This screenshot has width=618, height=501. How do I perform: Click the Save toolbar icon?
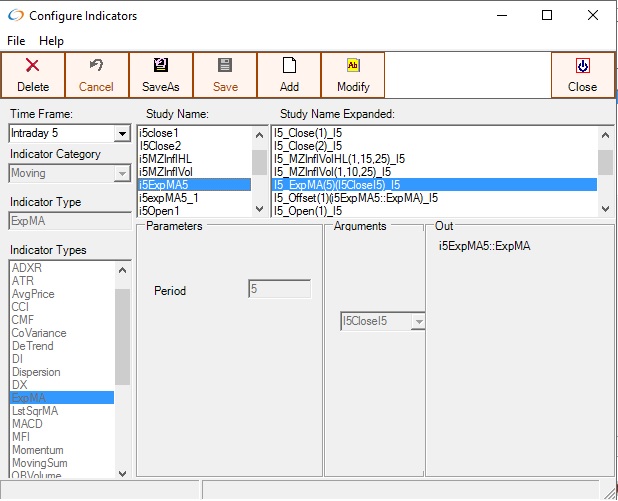tap(225, 66)
